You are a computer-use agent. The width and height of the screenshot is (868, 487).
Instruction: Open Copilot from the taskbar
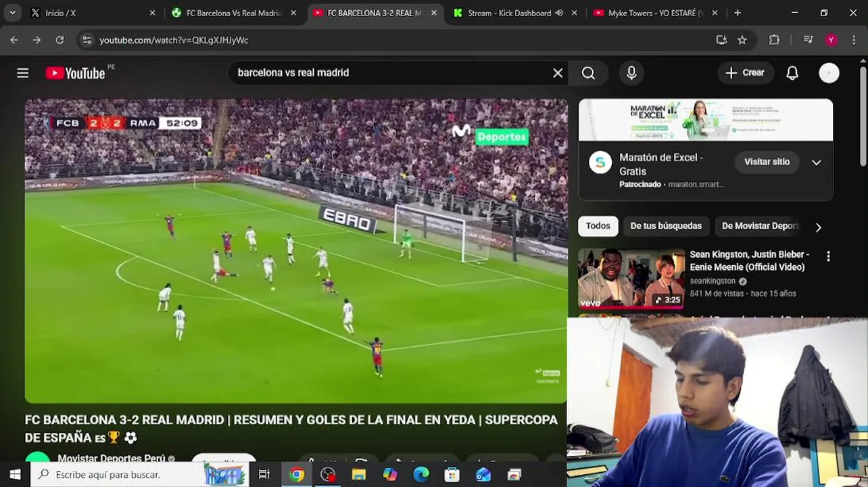click(x=390, y=475)
